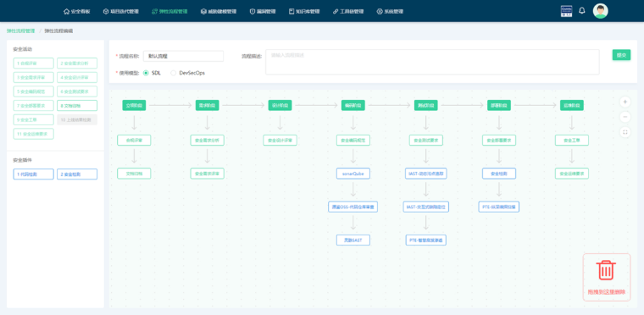
Task: Click the green 提交 submit button
Action: click(621, 55)
